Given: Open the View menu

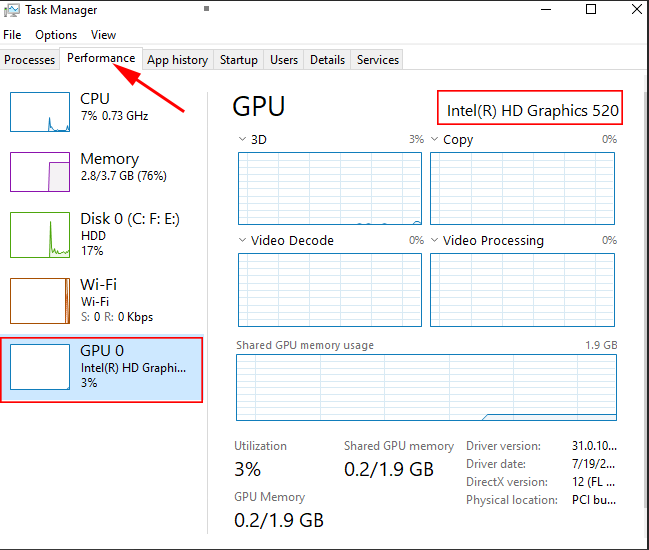Looking at the screenshot, I should click(x=103, y=35).
